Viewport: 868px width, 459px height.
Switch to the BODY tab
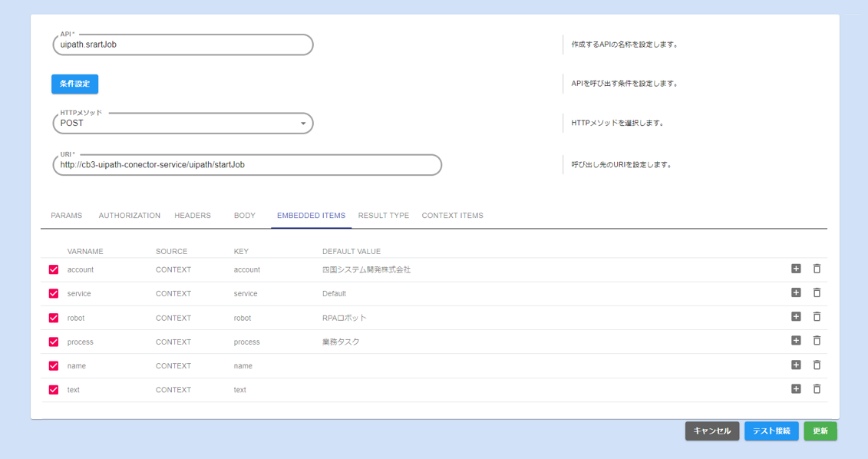click(244, 216)
